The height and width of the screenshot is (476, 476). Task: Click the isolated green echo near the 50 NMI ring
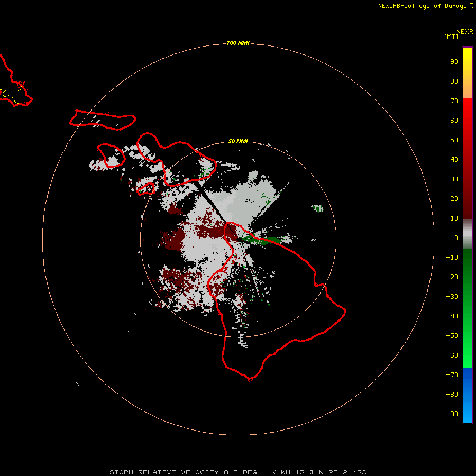(x=317, y=208)
